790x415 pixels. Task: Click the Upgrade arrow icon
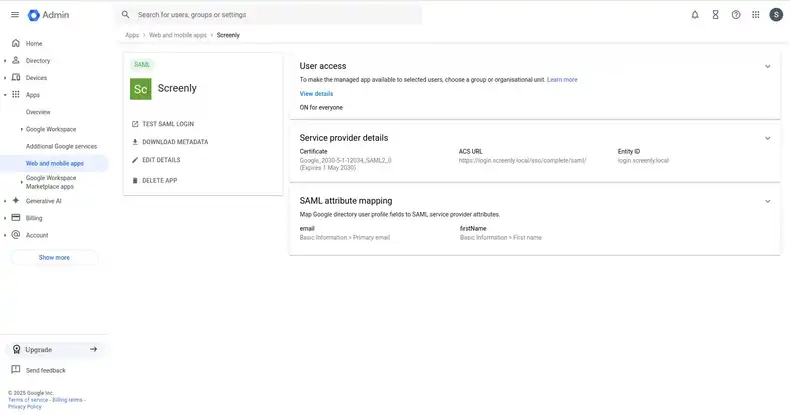93,349
